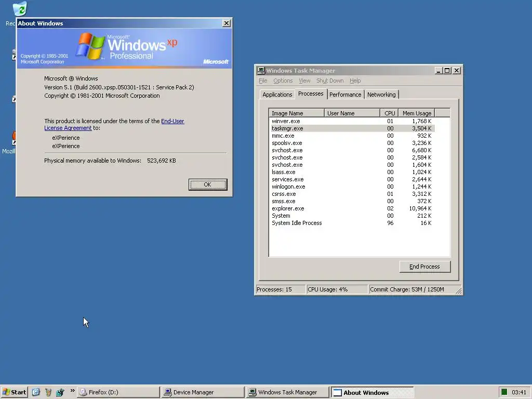532x399 pixels.
Task: Close the About Windows dialog
Action: click(x=227, y=23)
